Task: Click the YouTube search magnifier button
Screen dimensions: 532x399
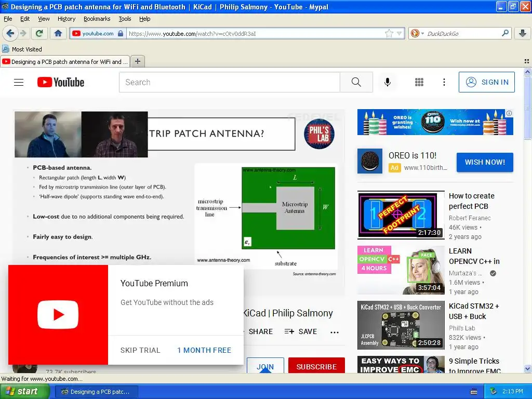Action: tap(356, 82)
